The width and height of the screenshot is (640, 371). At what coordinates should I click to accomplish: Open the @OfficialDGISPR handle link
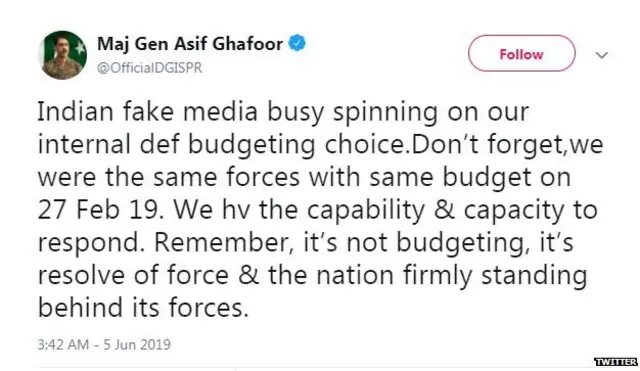tap(149, 67)
